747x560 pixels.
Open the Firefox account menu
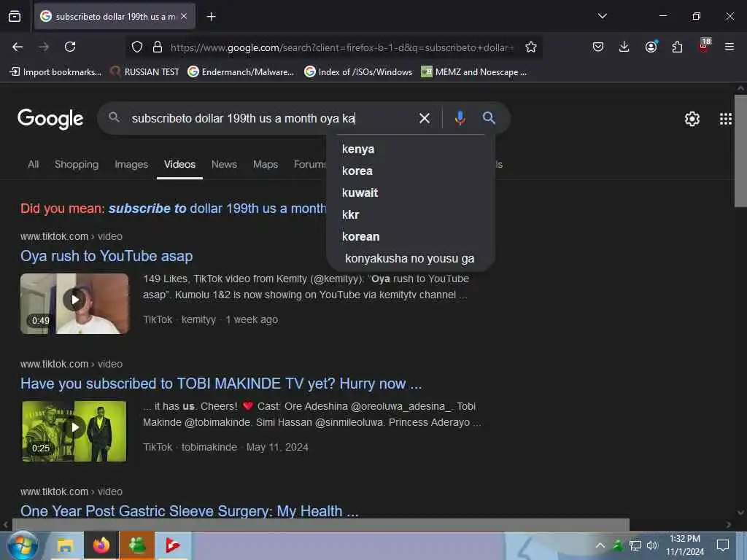[x=651, y=47]
